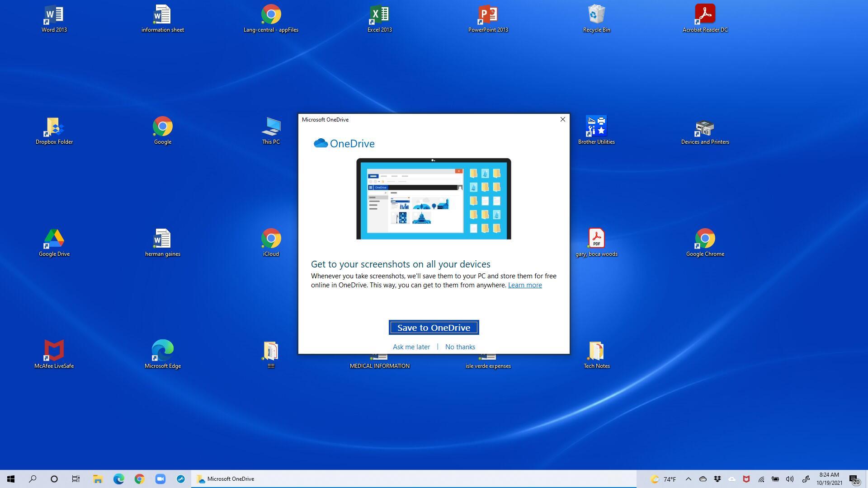Open taskbar Search magnifier
Image resolution: width=868 pixels, height=488 pixels.
[x=33, y=479]
